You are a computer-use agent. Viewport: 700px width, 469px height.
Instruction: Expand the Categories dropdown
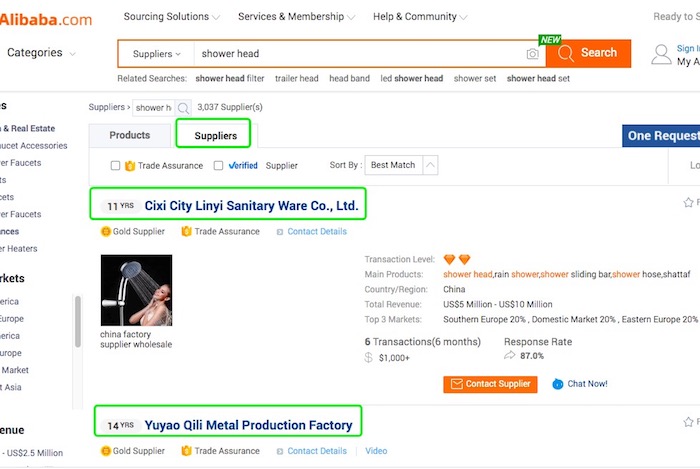41,53
